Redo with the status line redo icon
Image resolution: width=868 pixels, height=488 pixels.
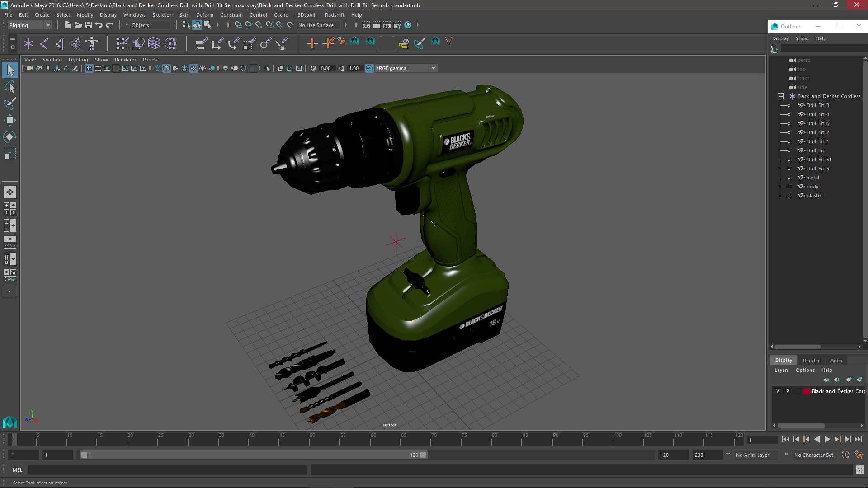click(109, 25)
